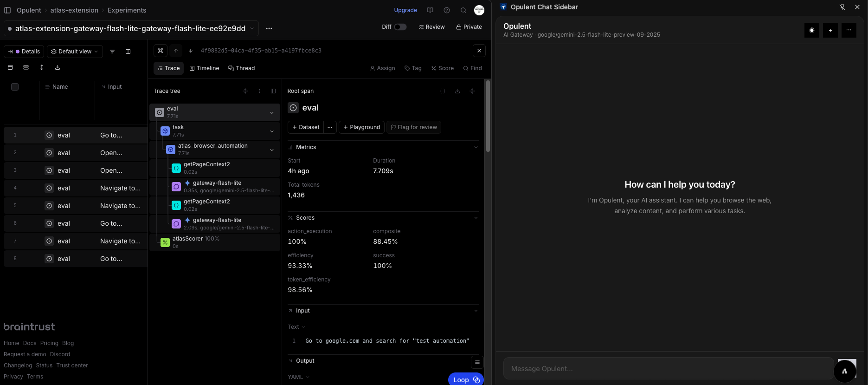This screenshot has height=385, width=868.
Task: Open the column layout icon
Action: 128,52
